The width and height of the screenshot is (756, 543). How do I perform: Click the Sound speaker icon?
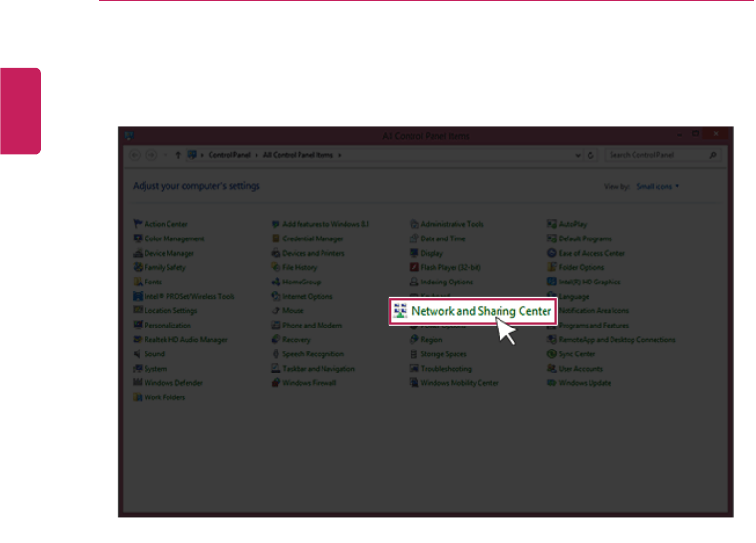coord(138,353)
